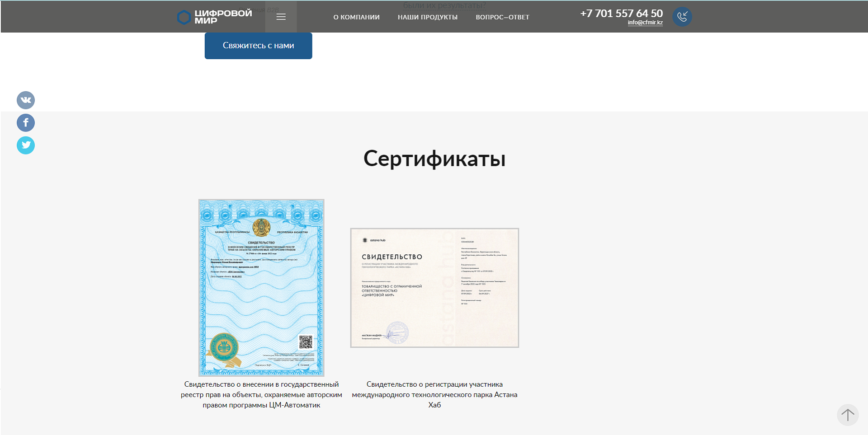Click the Свяжитесь с нами button
The image size is (868, 435).
click(258, 46)
